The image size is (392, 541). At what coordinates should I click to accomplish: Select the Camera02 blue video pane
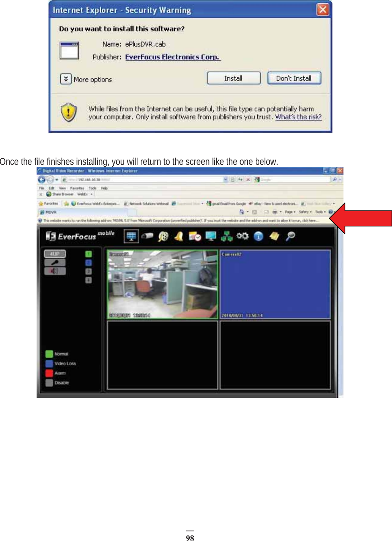275,285
